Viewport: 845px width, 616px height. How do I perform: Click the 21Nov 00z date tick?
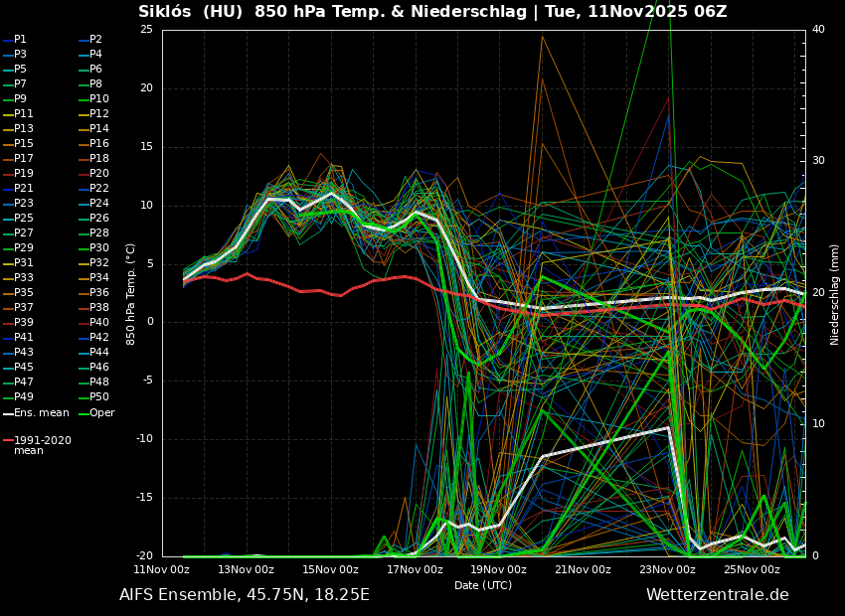pos(583,569)
